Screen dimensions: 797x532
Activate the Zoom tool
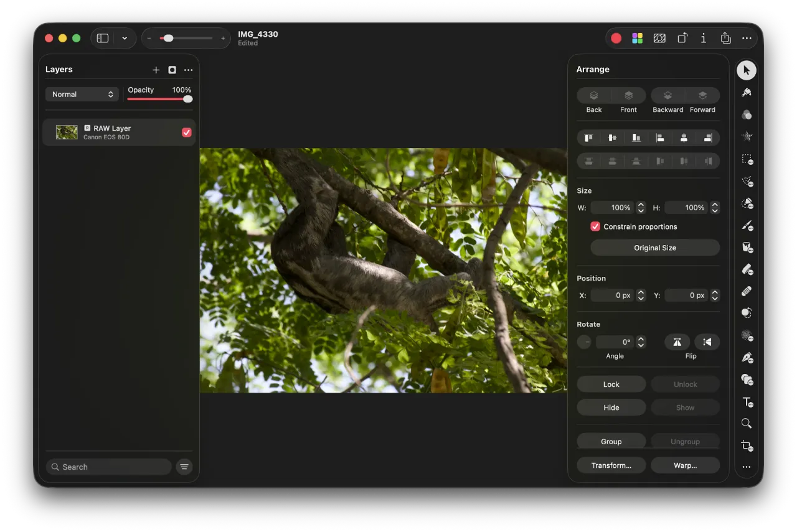click(747, 424)
